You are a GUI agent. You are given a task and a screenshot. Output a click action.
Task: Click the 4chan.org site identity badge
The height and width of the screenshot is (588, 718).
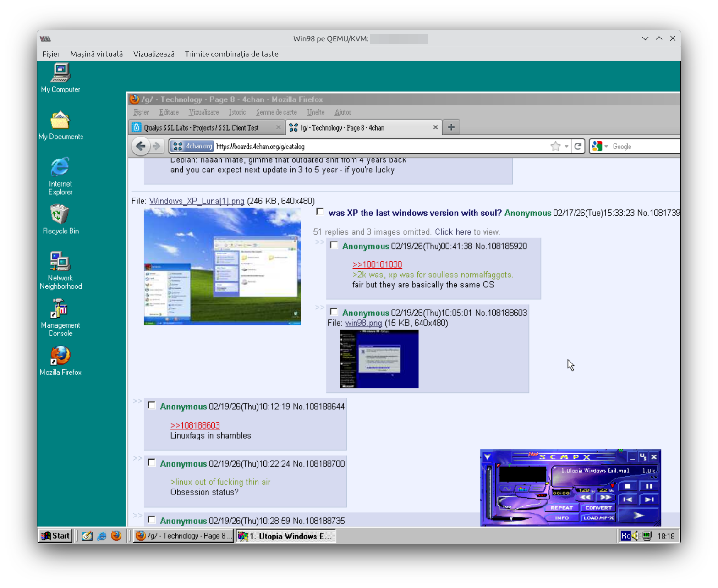click(x=192, y=146)
